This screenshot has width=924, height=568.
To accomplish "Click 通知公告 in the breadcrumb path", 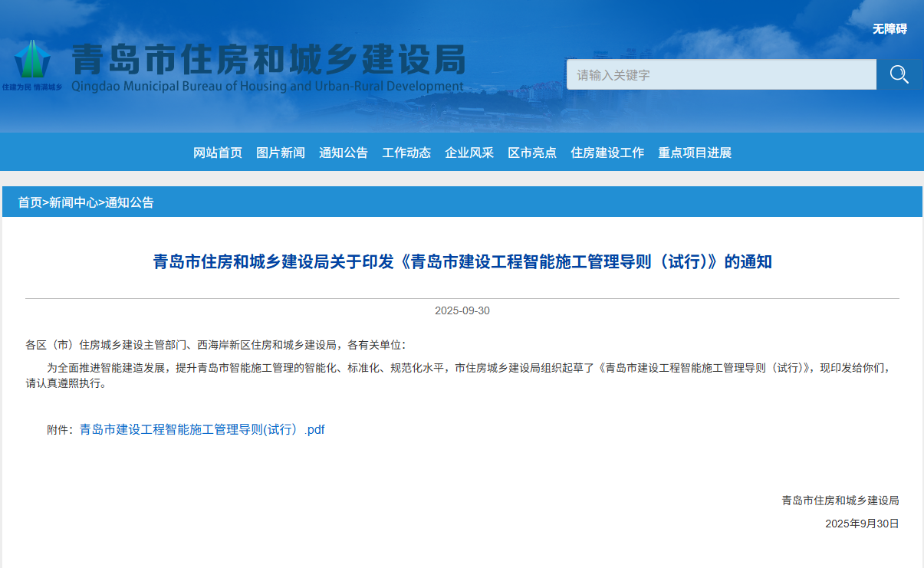I will pyautogui.click(x=130, y=202).
